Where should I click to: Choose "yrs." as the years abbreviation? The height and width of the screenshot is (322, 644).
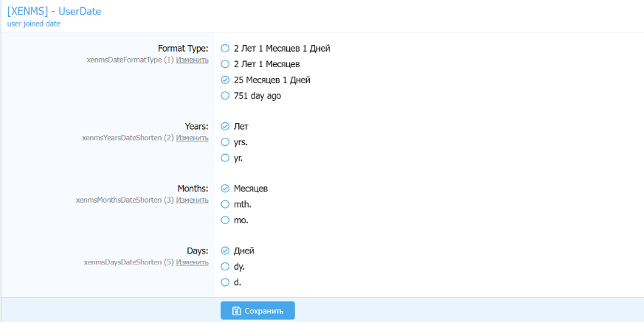pos(226,141)
